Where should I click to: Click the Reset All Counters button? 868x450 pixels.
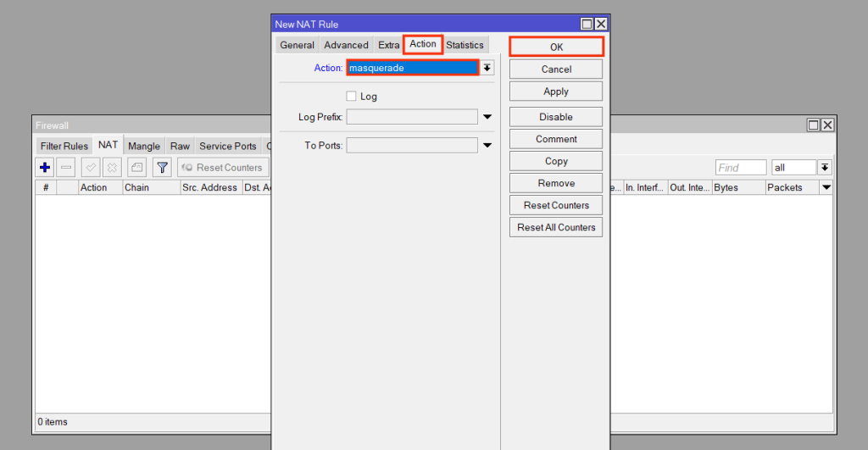point(556,227)
